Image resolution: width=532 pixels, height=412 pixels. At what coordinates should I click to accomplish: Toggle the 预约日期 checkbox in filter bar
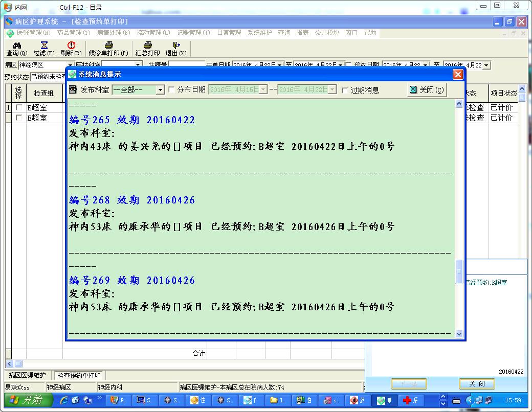tap(348, 65)
